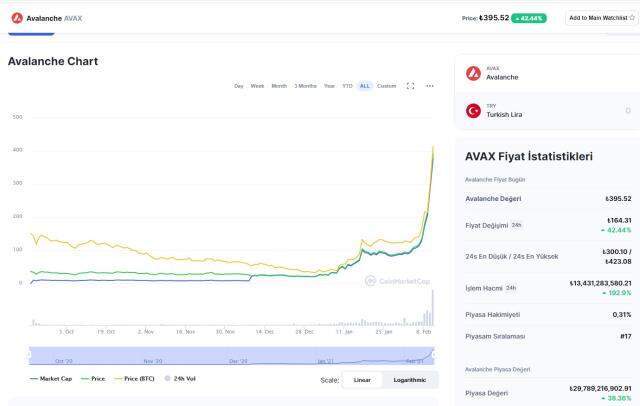Image resolution: width=640 pixels, height=406 pixels.
Task: Click the ₺164.31 price change value
Action: [619, 220]
